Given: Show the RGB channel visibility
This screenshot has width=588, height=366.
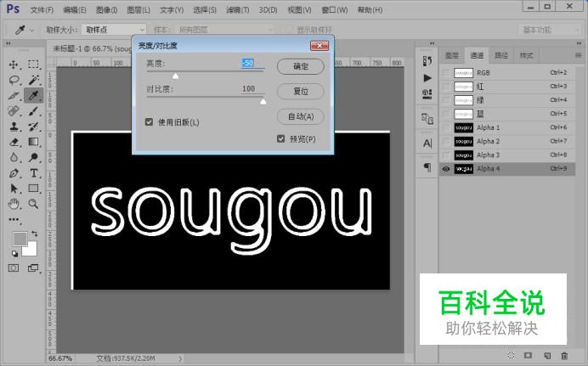Looking at the screenshot, I should coord(445,73).
